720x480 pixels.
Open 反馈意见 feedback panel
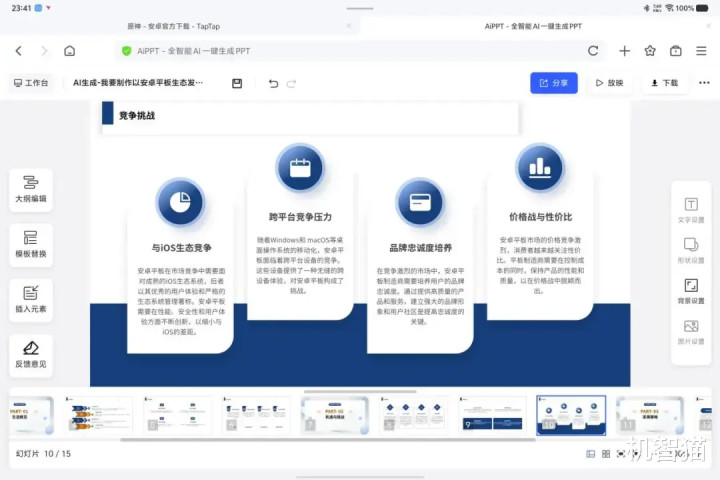[x=31, y=356]
